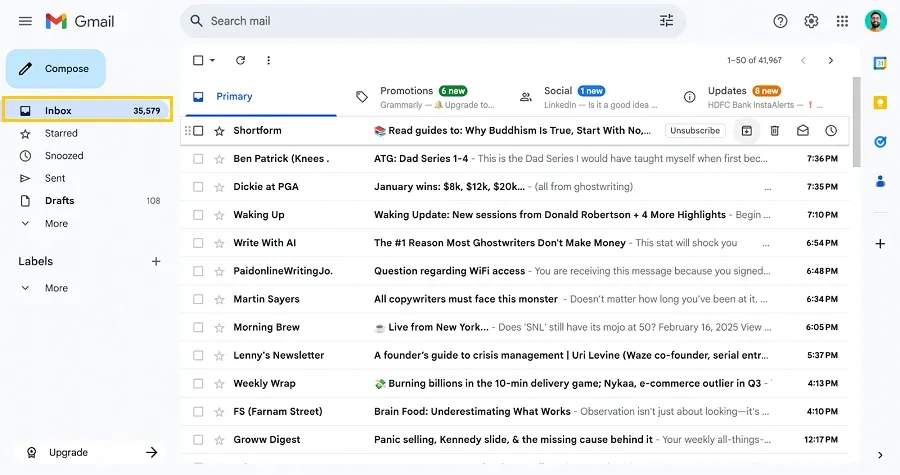Star the Martin Sayers email

click(219, 299)
